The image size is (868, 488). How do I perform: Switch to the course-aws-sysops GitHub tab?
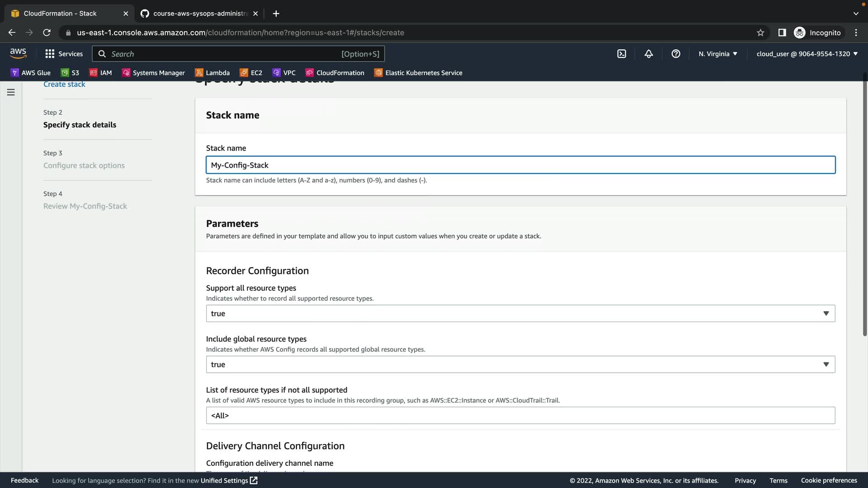coord(199,14)
